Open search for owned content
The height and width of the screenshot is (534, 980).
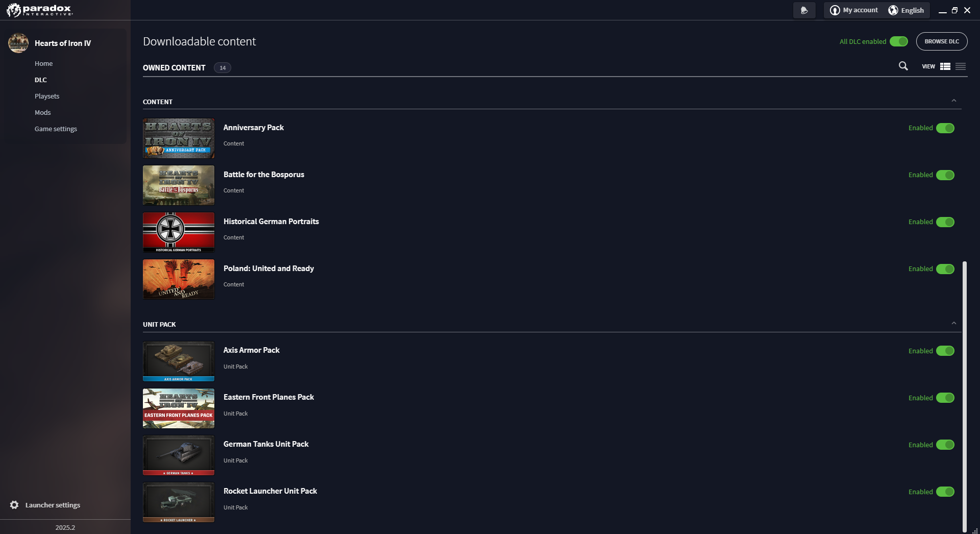tap(903, 66)
